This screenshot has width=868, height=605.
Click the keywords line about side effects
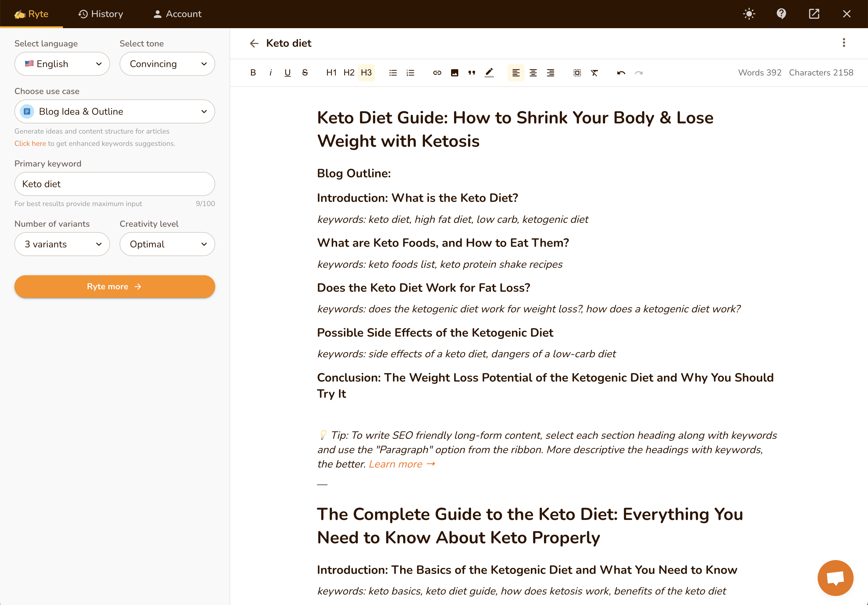pyautogui.click(x=466, y=354)
